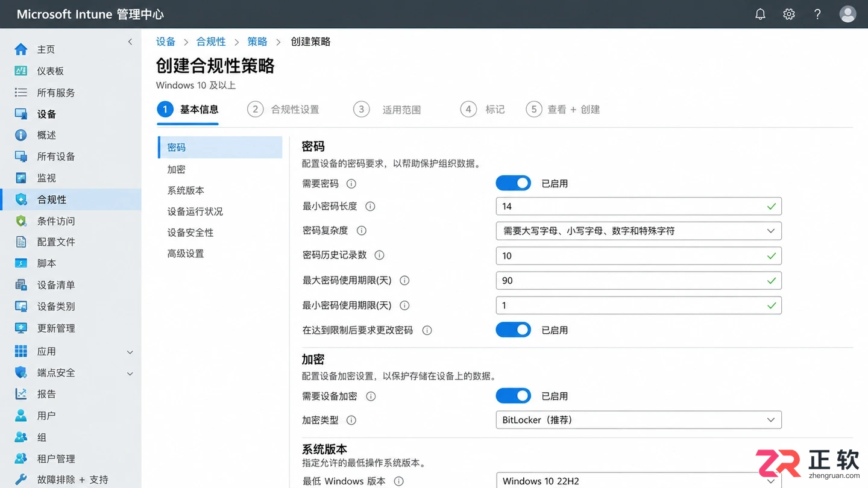
Task: Click the 主页 home icon
Action: (21, 49)
